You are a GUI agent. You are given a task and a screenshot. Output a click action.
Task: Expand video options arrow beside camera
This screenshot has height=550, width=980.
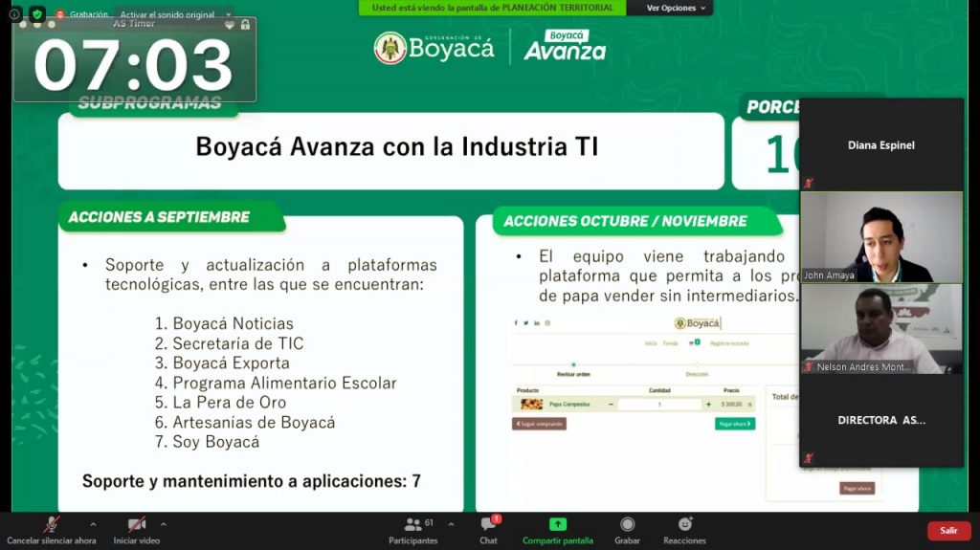163,524
